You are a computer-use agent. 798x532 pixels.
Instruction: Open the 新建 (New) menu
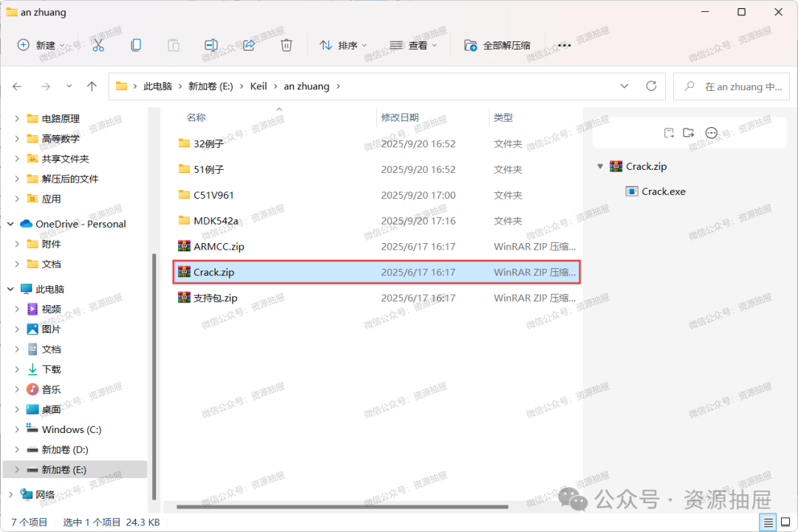pos(41,45)
